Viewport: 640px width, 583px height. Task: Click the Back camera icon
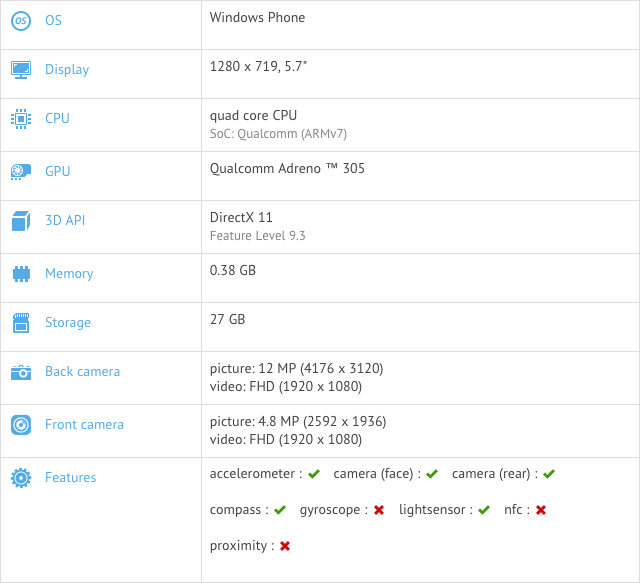click(x=21, y=372)
